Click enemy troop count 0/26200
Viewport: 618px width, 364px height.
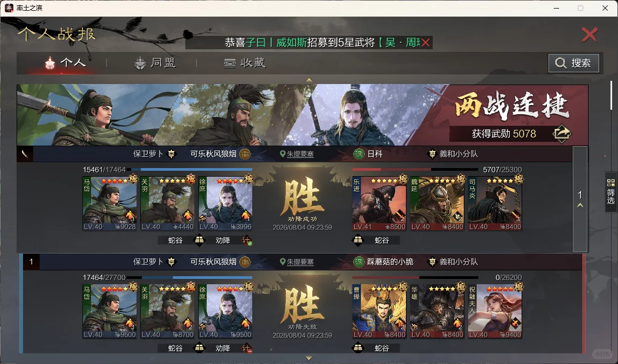coord(508,278)
